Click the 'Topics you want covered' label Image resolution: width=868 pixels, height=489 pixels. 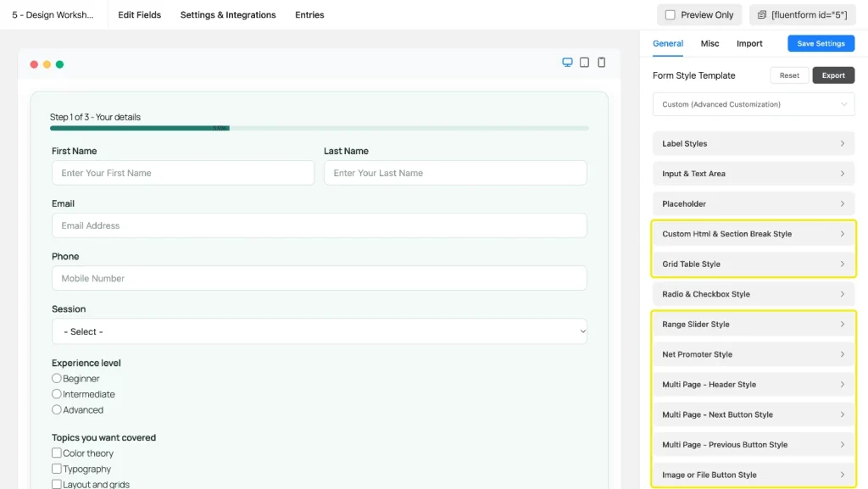(x=104, y=437)
